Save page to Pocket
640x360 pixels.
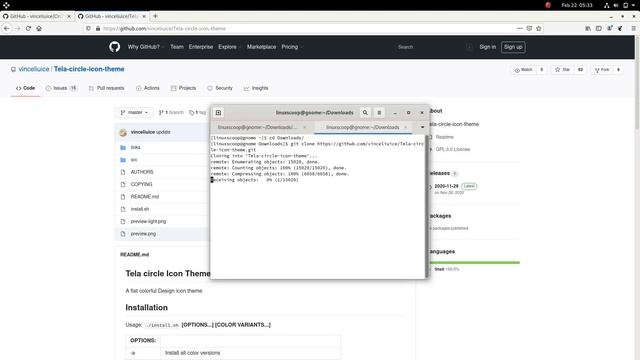point(529,28)
